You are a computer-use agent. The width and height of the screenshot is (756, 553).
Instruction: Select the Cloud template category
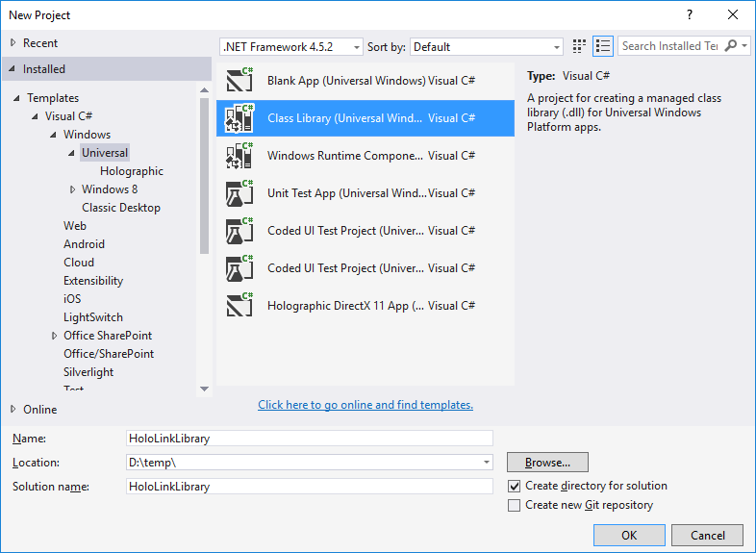click(x=79, y=263)
